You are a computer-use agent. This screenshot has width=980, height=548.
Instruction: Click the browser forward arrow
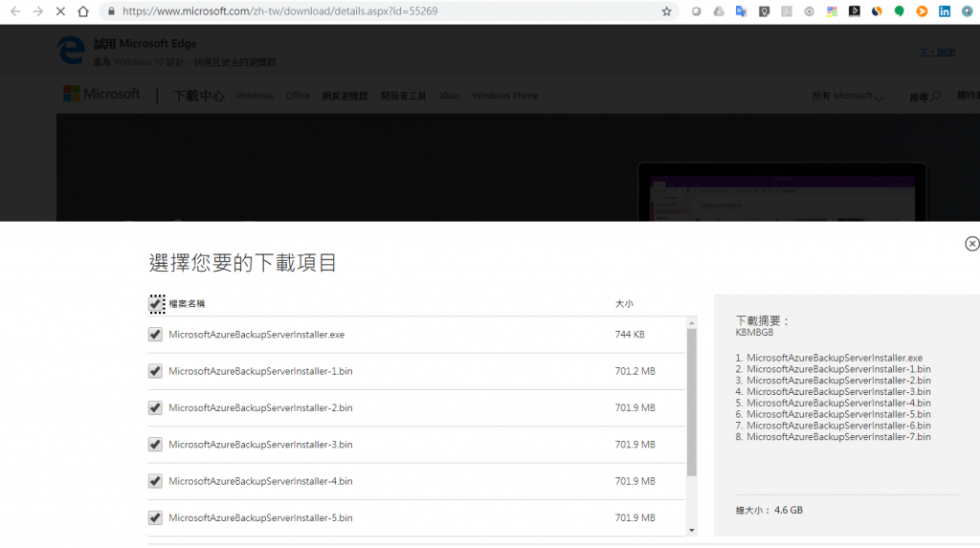pos(38,11)
